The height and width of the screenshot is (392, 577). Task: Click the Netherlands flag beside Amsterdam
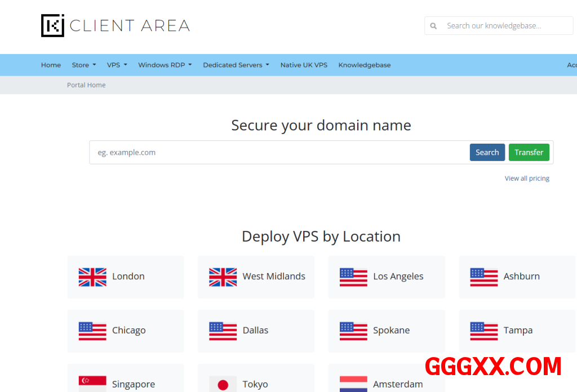[x=353, y=384]
